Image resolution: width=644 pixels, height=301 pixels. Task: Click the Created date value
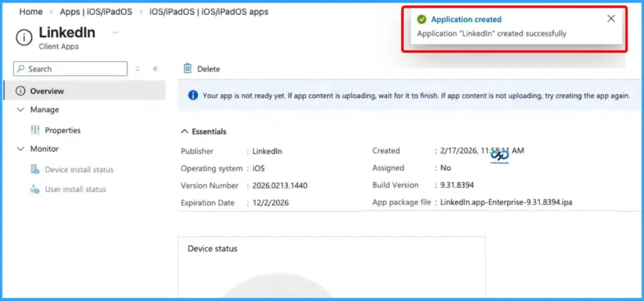coord(482,151)
